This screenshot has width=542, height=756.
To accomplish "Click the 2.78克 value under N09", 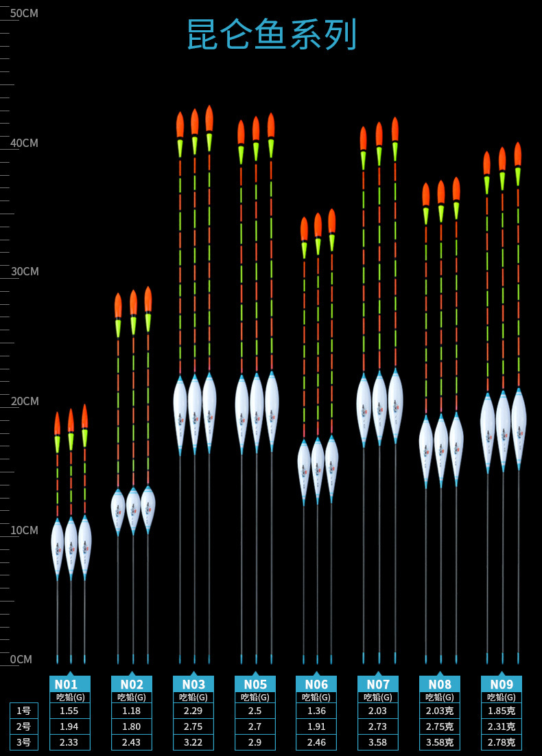I will tap(501, 742).
